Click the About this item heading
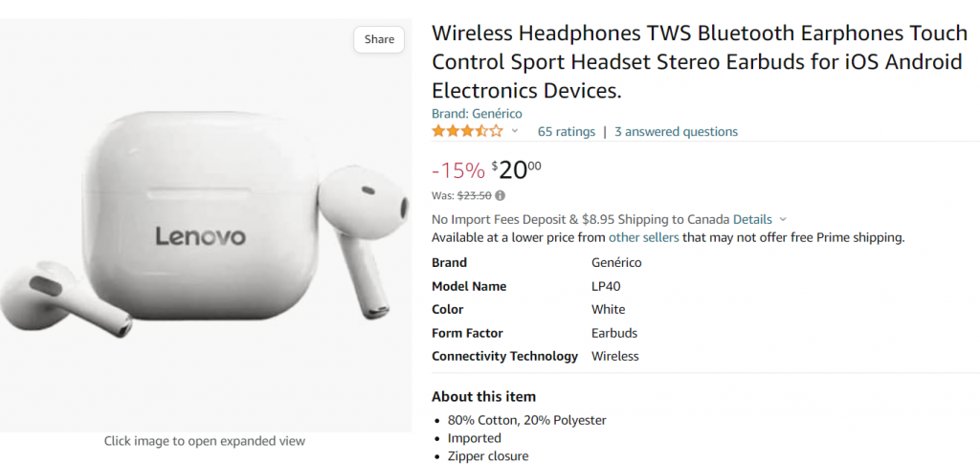This screenshot has height=464, width=980. pos(483,396)
